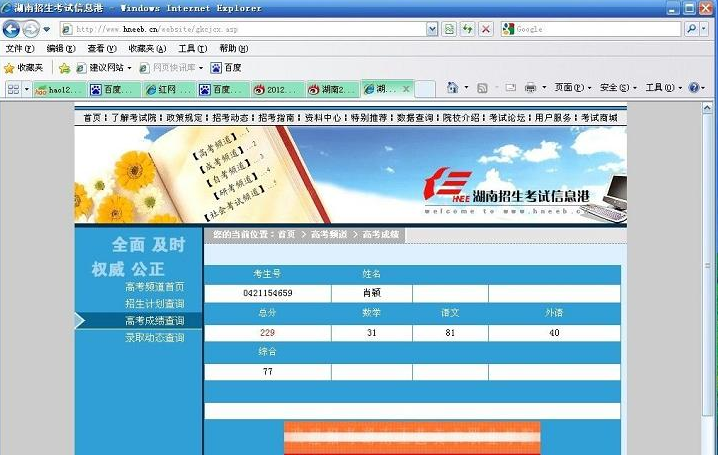The height and width of the screenshot is (455, 718).
Task: Switch to the 湖南2... tab
Action: click(x=332, y=90)
